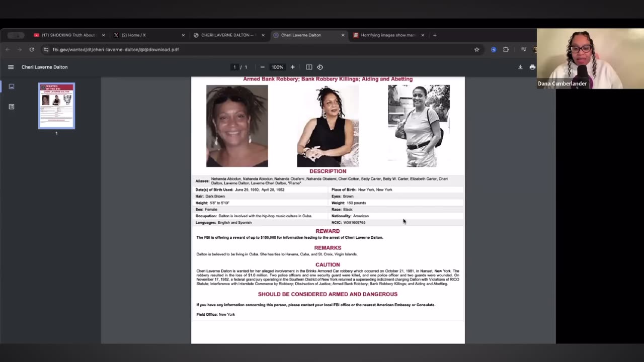Click the 'REWARD' heading
Image resolution: width=644 pixels, height=362 pixels.
point(328,231)
